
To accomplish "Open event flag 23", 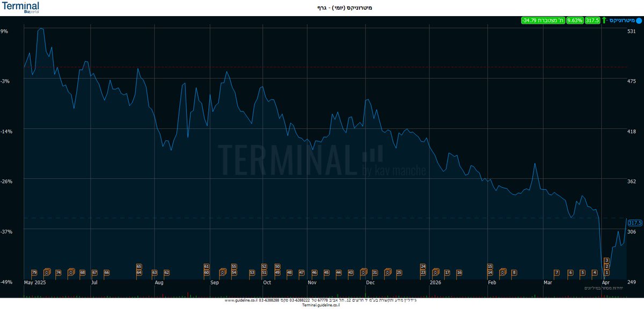I will [x=423, y=272].
